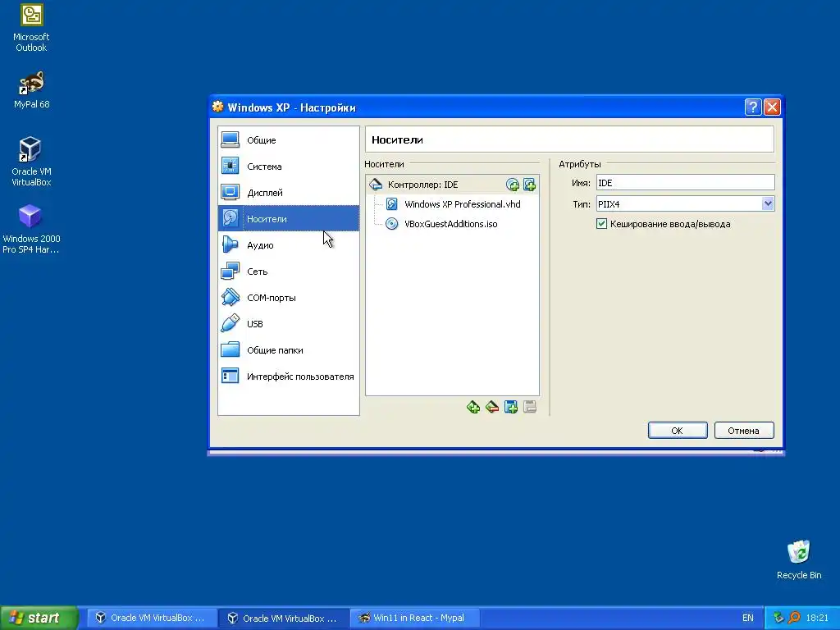Click the 18:21 clock
The height and width of the screenshot is (630, 840).
817,618
